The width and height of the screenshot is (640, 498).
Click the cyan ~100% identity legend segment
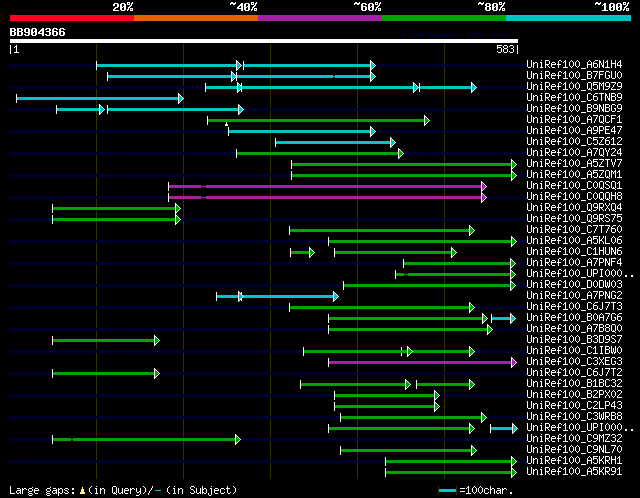[x=569, y=18]
